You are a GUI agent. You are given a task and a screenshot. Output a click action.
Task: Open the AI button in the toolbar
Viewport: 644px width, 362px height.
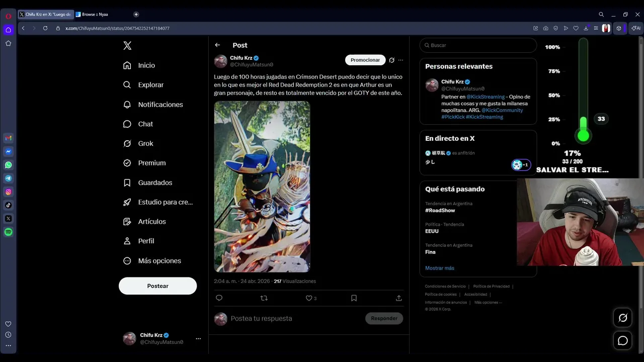(636, 28)
